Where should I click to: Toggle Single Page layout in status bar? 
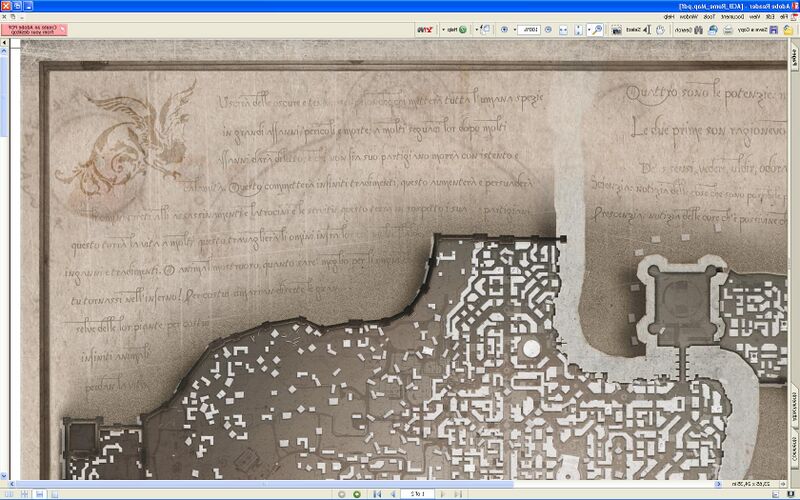(x=55, y=494)
